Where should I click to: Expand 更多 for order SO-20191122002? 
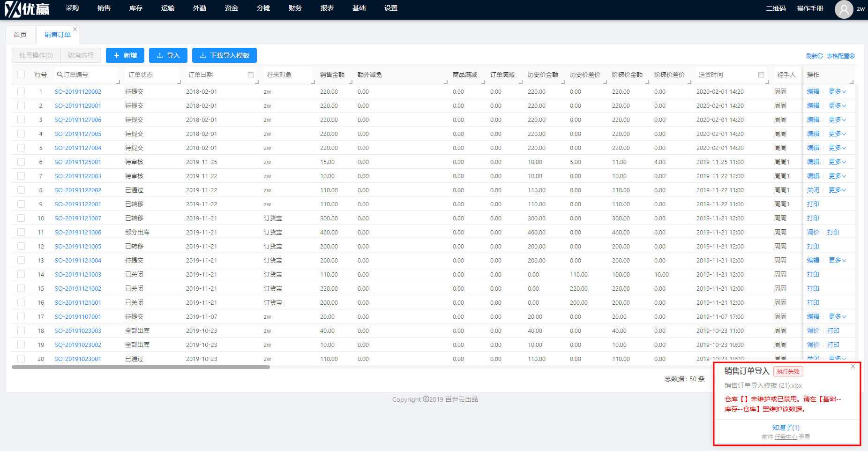(x=837, y=190)
